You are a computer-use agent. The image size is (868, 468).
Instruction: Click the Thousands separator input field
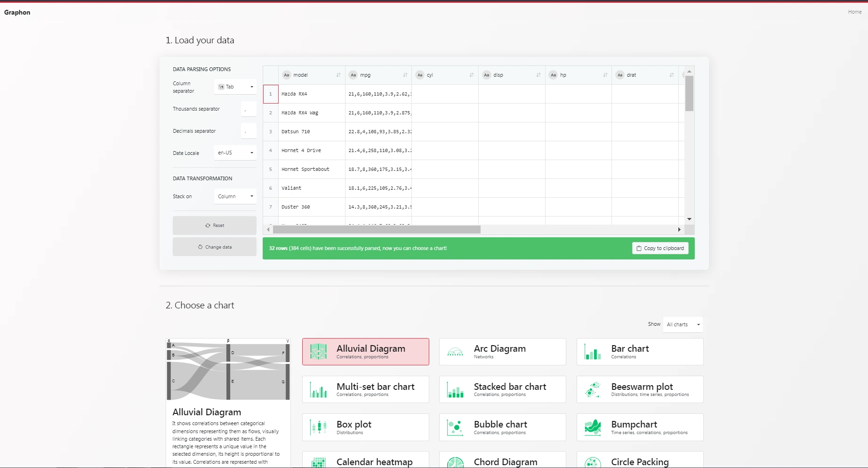coord(249,109)
